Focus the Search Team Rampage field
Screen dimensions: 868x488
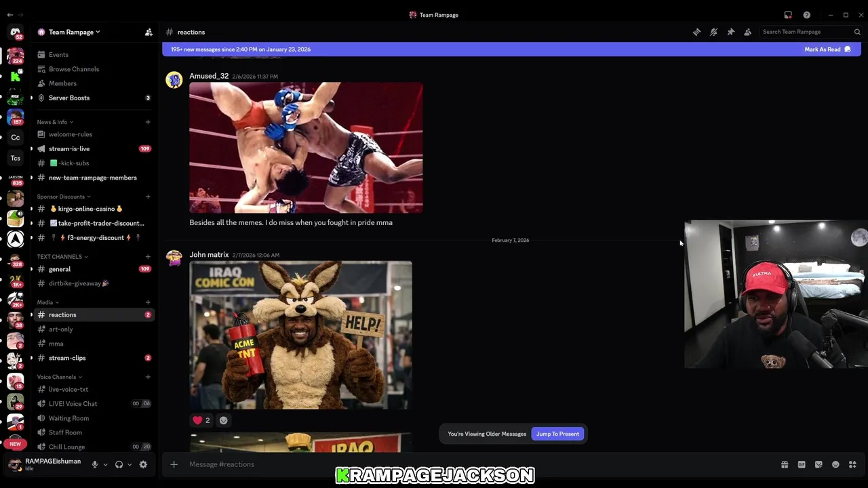(x=810, y=32)
